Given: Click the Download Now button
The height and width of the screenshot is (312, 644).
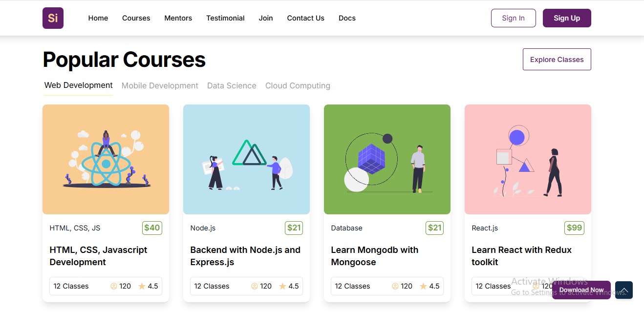Looking at the screenshot, I should [x=581, y=290].
